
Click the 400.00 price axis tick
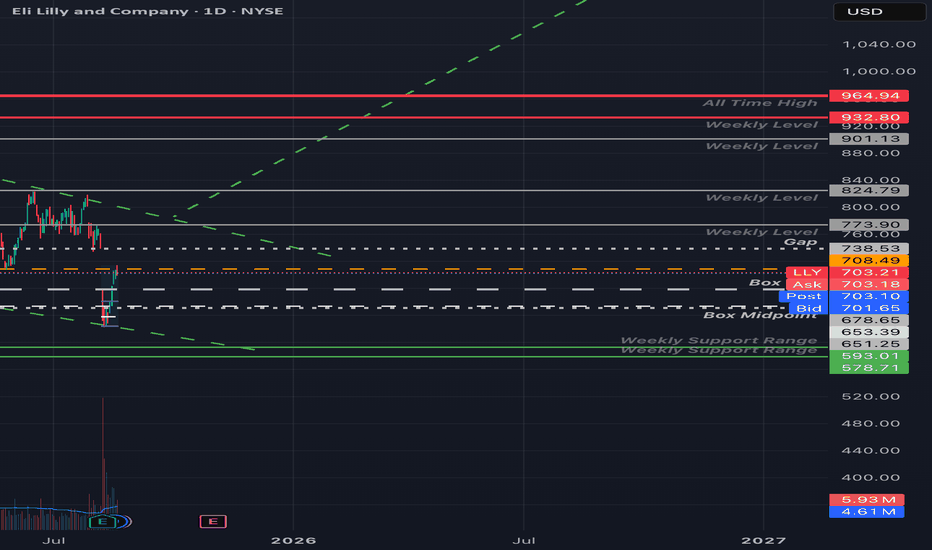(x=871, y=477)
